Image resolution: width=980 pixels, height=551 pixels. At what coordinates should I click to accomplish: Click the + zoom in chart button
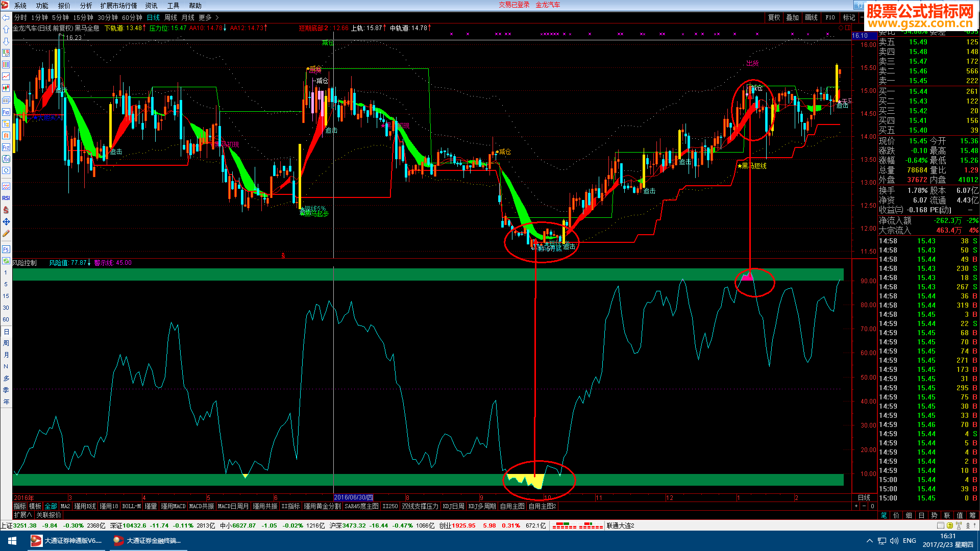pos(856,506)
